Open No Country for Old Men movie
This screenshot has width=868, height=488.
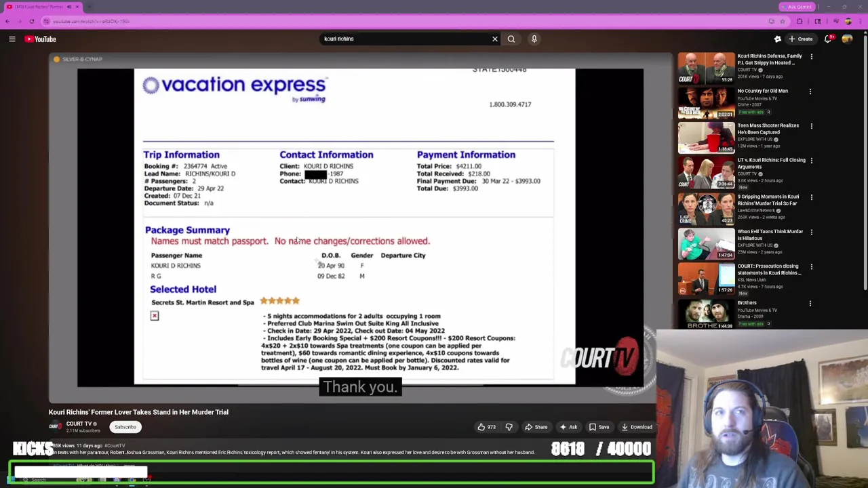[x=706, y=102]
